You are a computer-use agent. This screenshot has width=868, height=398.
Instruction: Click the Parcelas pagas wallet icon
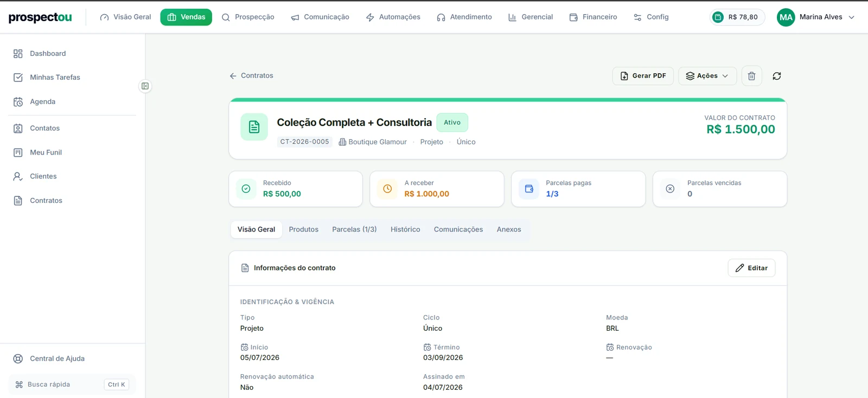click(529, 189)
